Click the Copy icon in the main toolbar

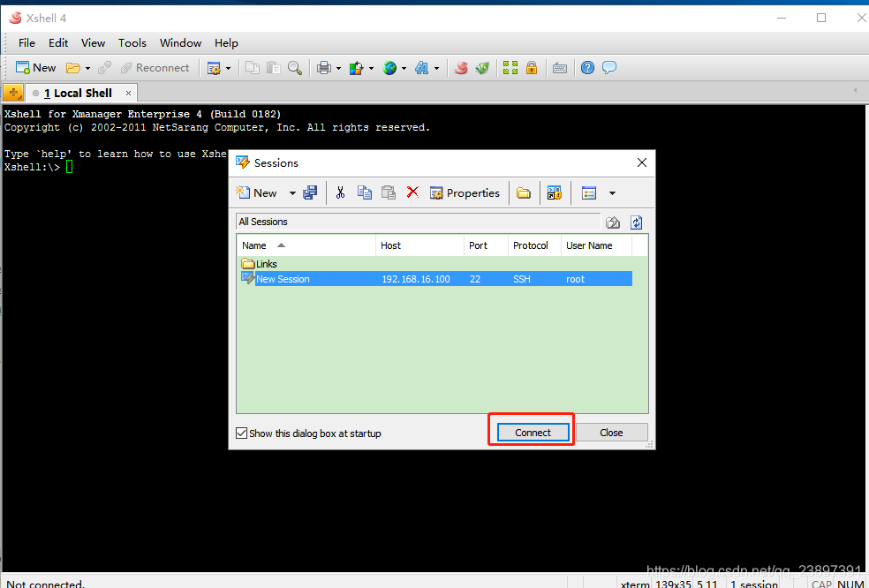coord(253,68)
